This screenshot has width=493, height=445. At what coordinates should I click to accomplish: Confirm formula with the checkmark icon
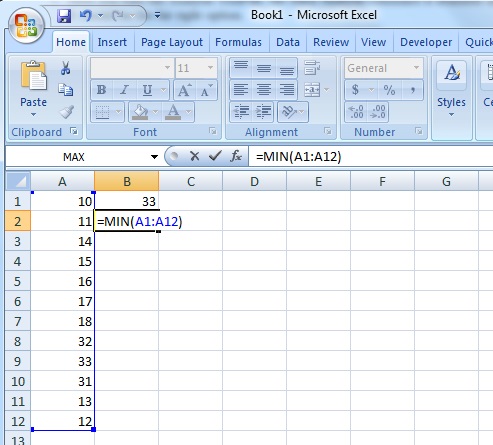[x=215, y=156]
